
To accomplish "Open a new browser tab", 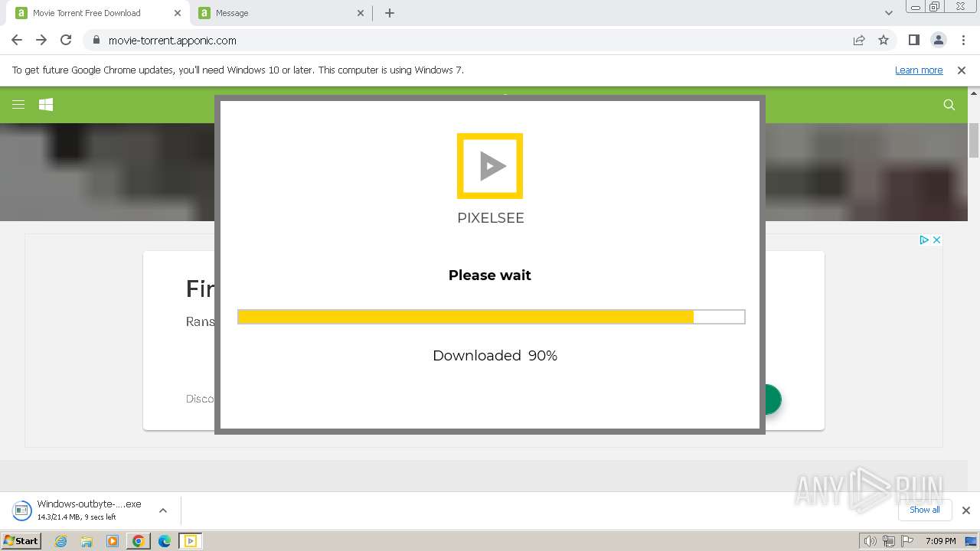I will point(390,13).
